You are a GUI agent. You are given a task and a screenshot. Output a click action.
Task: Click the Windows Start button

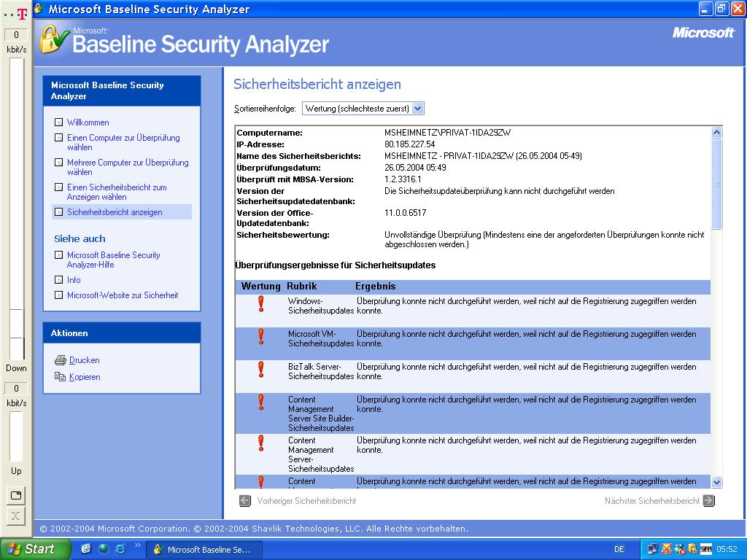(x=35, y=549)
